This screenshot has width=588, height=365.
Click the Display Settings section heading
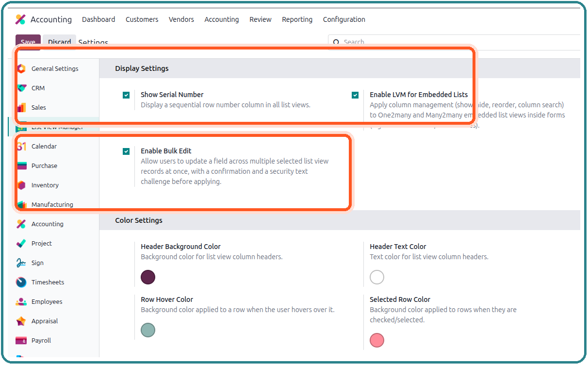[x=142, y=68]
